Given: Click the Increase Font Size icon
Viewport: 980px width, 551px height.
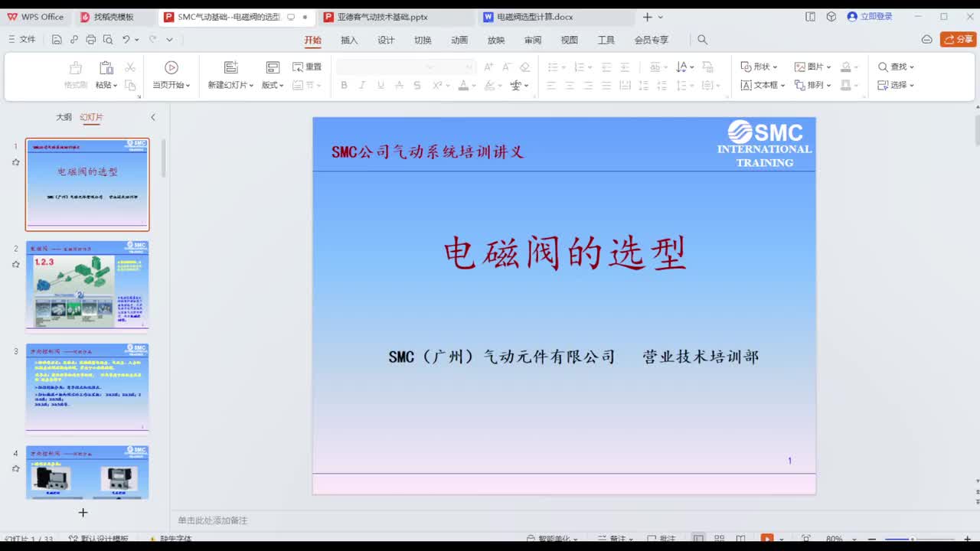Looking at the screenshot, I should 488,67.
